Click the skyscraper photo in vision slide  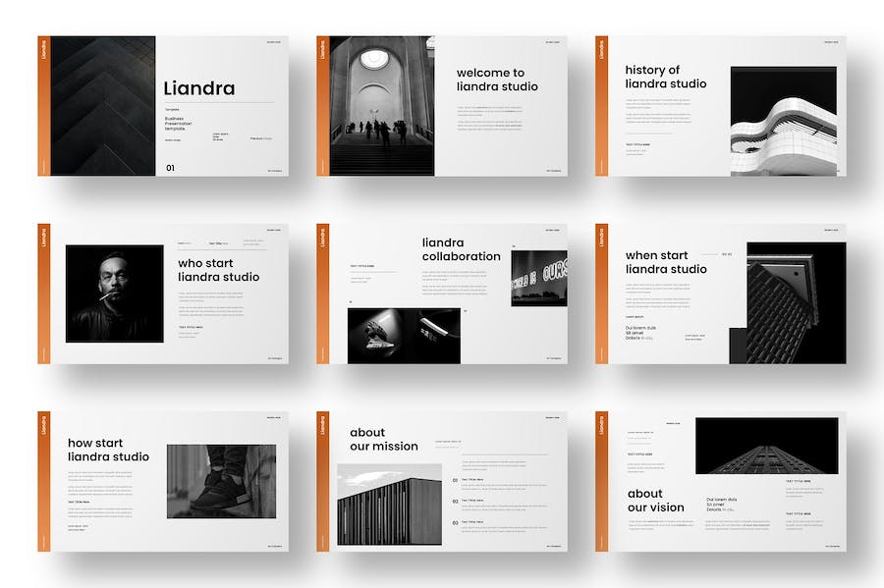[767, 446]
